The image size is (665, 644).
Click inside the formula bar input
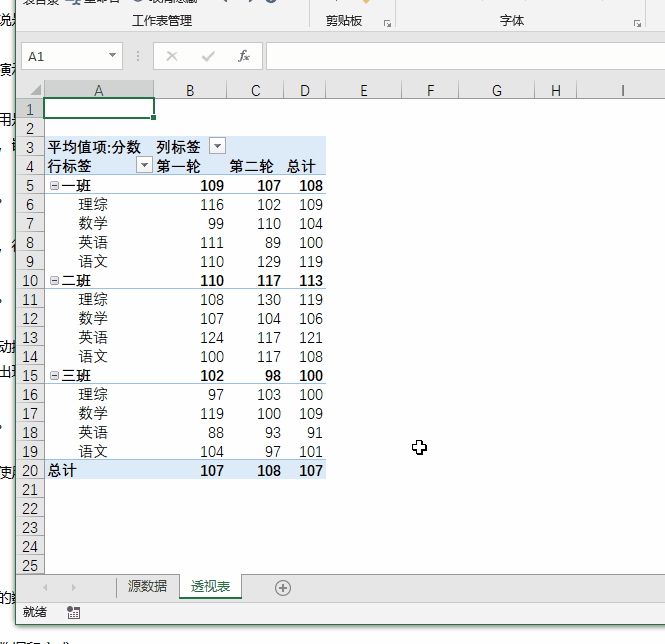pyautogui.click(x=460, y=56)
